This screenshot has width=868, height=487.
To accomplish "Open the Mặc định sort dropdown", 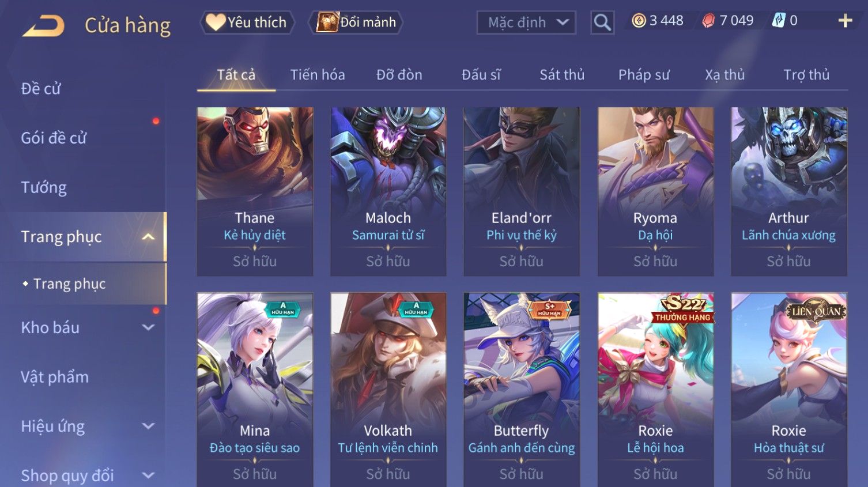I will (x=526, y=22).
